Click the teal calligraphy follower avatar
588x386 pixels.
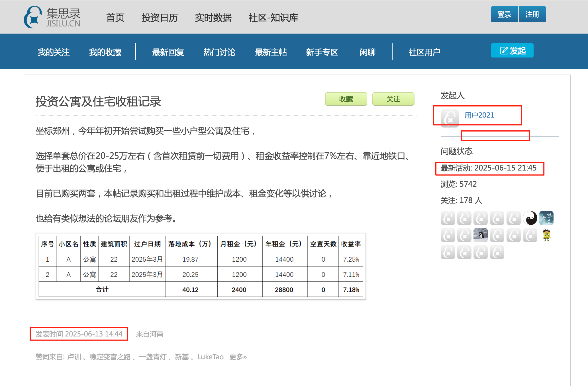click(546, 218)
